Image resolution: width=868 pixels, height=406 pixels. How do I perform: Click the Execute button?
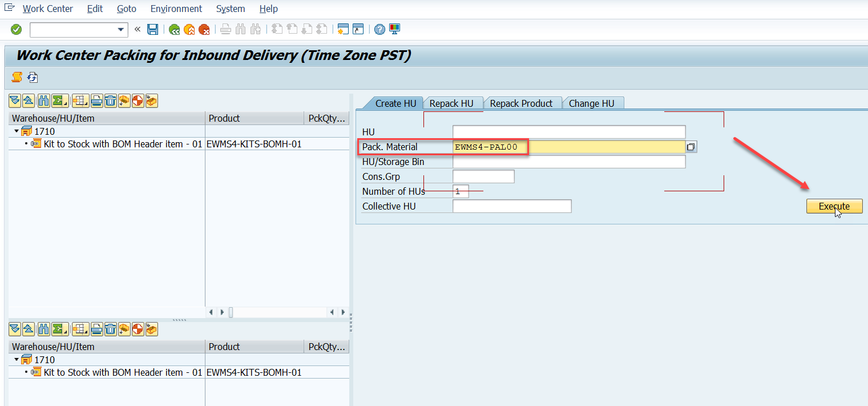(x=834, y=206)
